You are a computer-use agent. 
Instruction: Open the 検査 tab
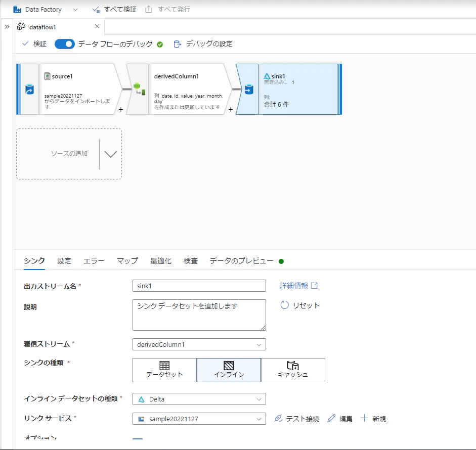click(x=191, y=261)
